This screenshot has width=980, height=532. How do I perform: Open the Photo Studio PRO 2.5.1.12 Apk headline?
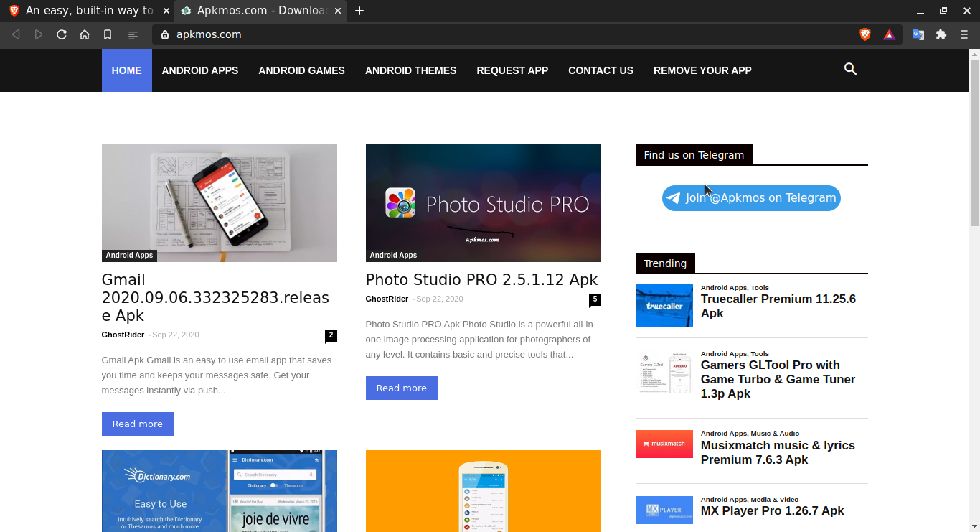click(481, 280)
